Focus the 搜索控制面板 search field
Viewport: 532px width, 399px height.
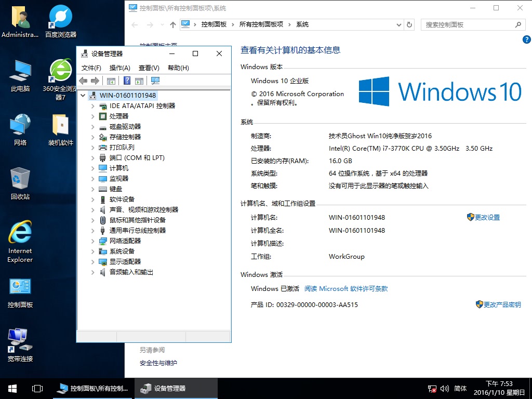pos(472,25)
